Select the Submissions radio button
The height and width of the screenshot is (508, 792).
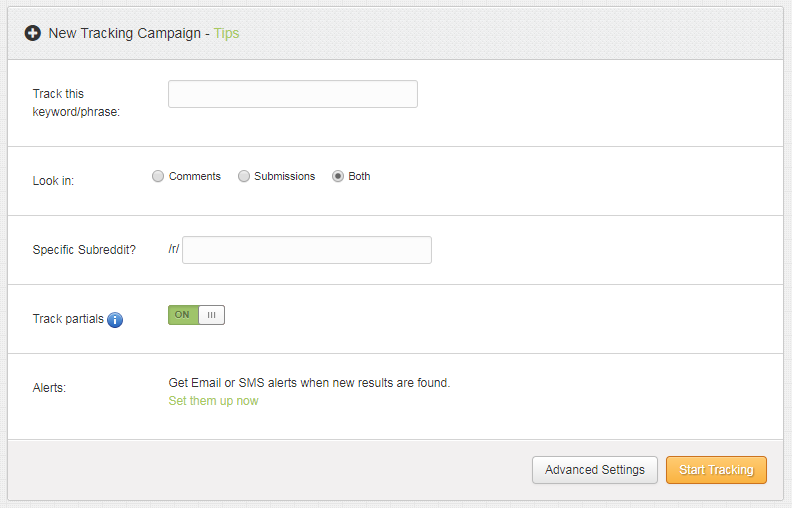coord(244,176)
